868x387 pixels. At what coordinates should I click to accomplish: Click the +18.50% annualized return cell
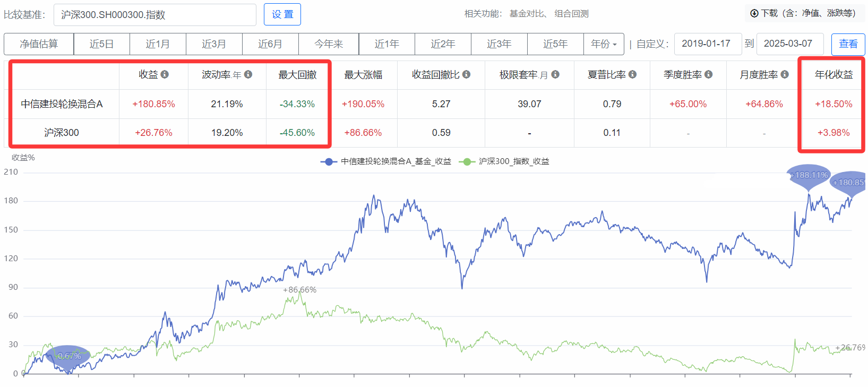(833, 104)
